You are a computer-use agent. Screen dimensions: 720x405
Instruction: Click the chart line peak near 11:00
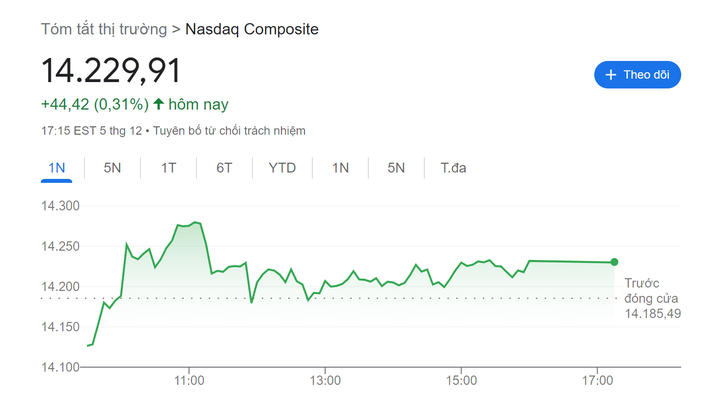(x=195, y=222)
